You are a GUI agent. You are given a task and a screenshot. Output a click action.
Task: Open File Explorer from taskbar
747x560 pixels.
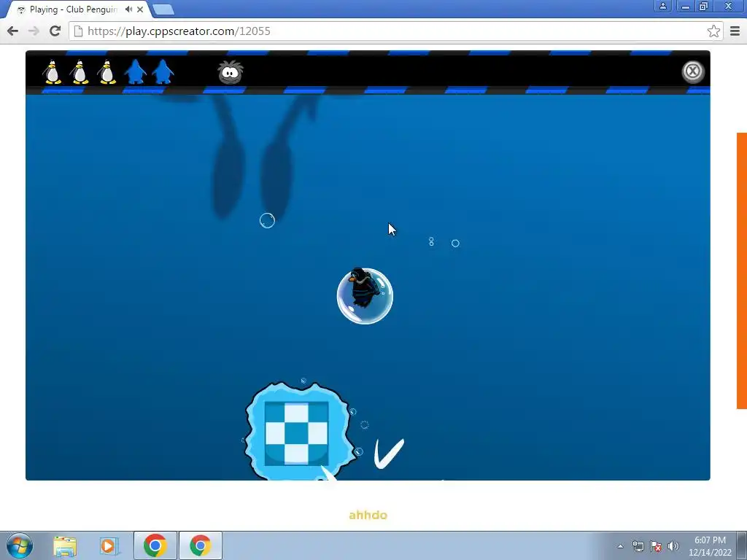coord(65,546)
